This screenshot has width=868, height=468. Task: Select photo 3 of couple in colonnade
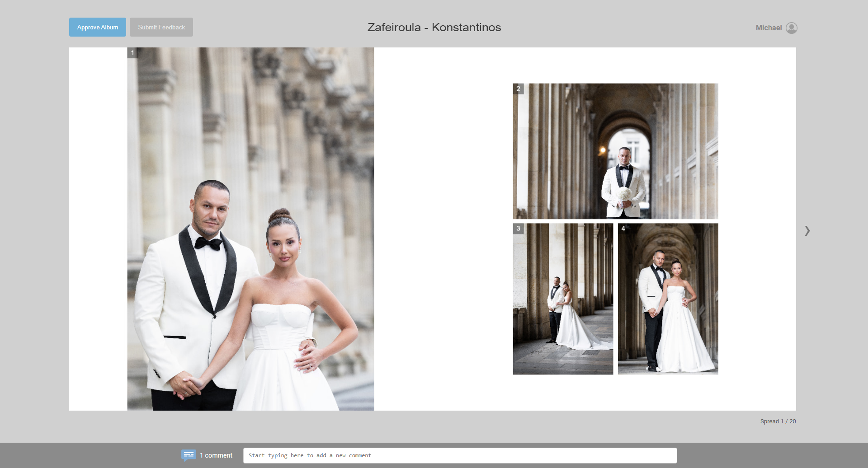click(x=563, y=299)
